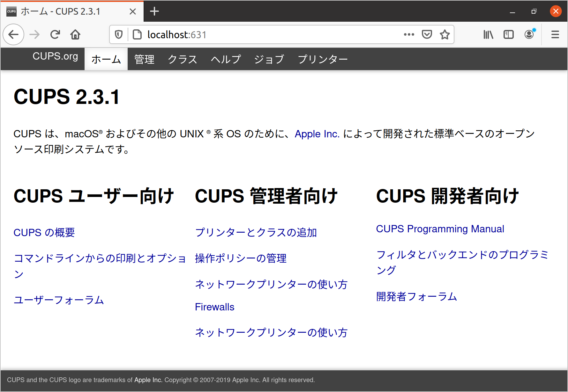Open the 操作ポリシーの管理 link
Image resolution: width=568 pixels, height=392 pixels.
(241, 258)
